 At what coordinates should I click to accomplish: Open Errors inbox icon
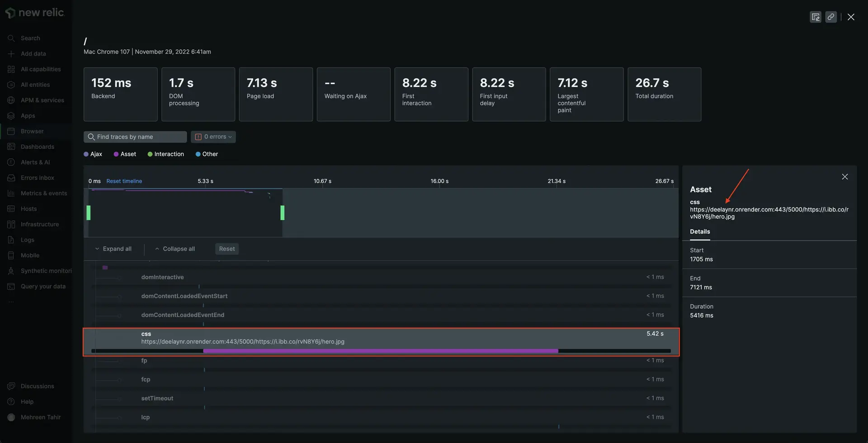point(11,178)
